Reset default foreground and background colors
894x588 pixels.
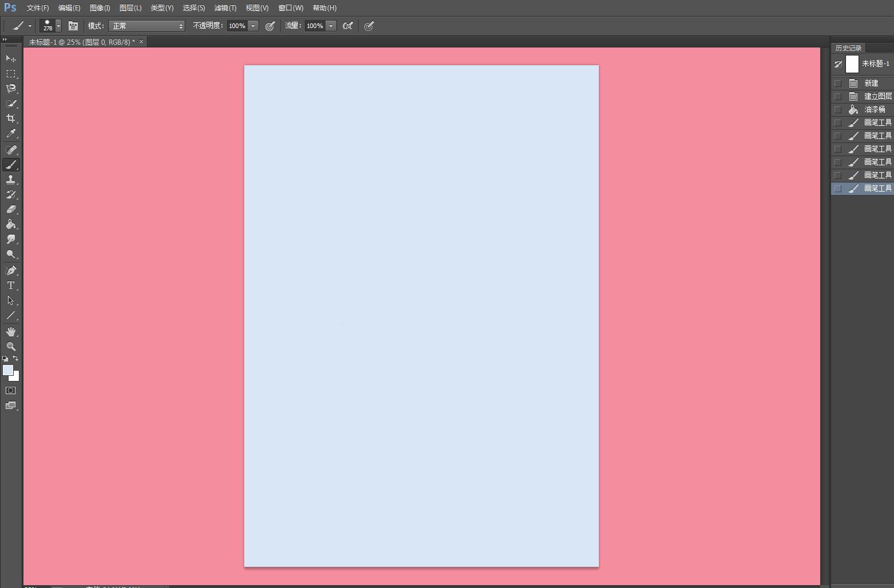[x=5, y=359]
